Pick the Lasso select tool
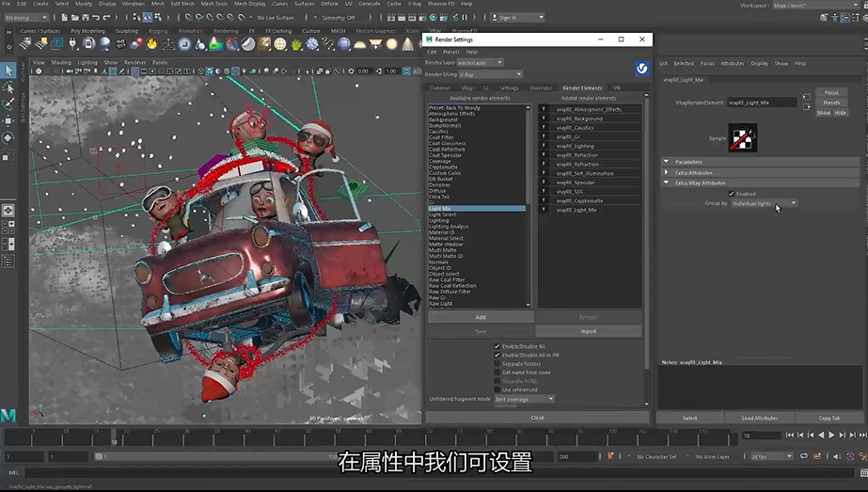This screenshot has height=492, width=868. pyautogui.click(x=8, y=87)
